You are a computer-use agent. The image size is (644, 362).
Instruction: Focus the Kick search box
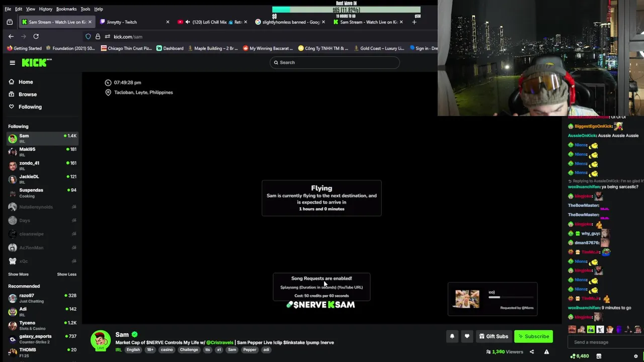[335, 62]
